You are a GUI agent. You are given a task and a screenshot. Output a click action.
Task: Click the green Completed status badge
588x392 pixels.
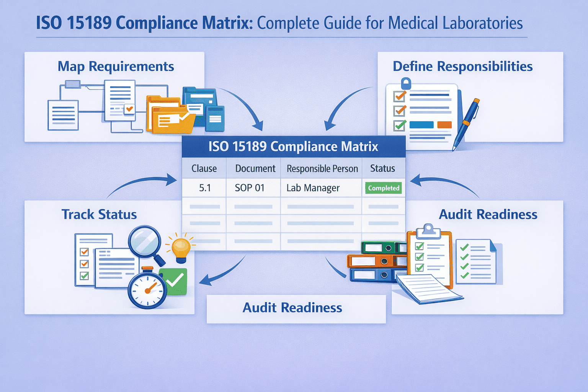[383, 188]
